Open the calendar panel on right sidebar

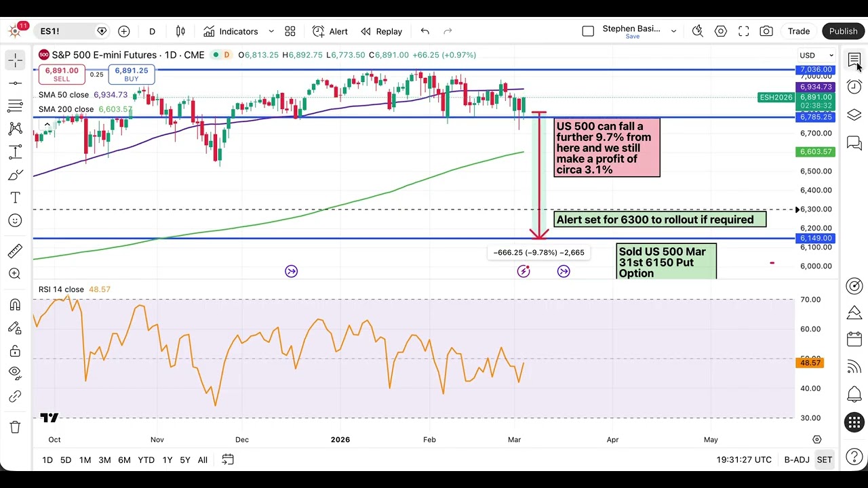[854, 339]
